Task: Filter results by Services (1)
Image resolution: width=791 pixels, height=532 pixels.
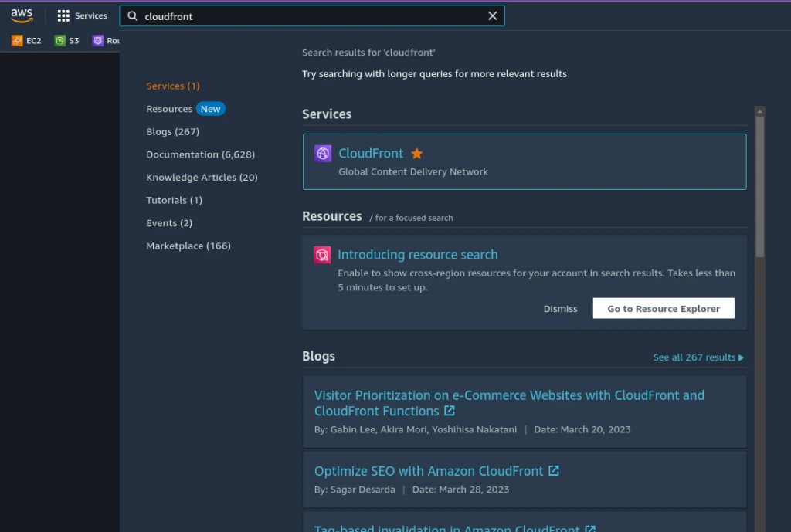Action: 173,86
